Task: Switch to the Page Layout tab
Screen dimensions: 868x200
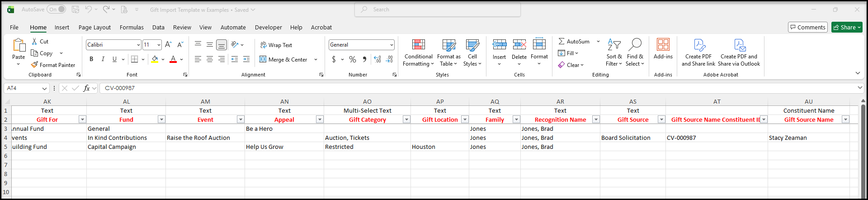Action: pos(94,27)
